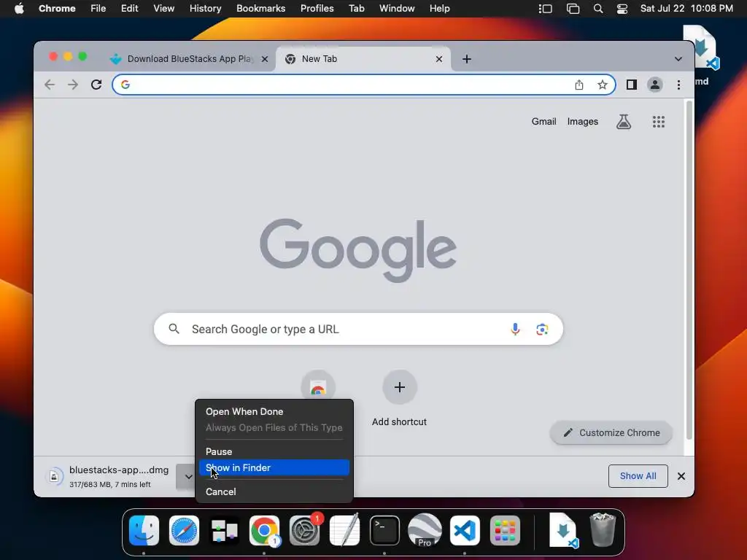This screenshot has width=747, height=560.
Task: Open Google Earth Pro in Dock
Action: [x=425, y=530]
